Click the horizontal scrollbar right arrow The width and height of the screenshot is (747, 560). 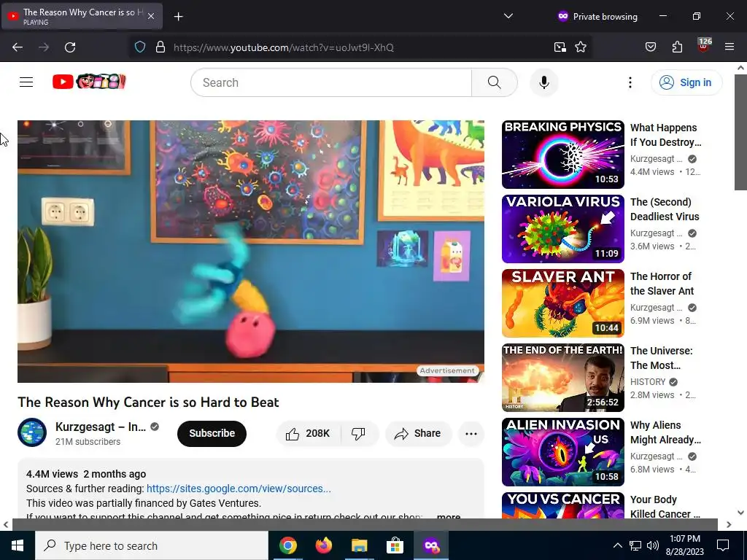point(729,525)
